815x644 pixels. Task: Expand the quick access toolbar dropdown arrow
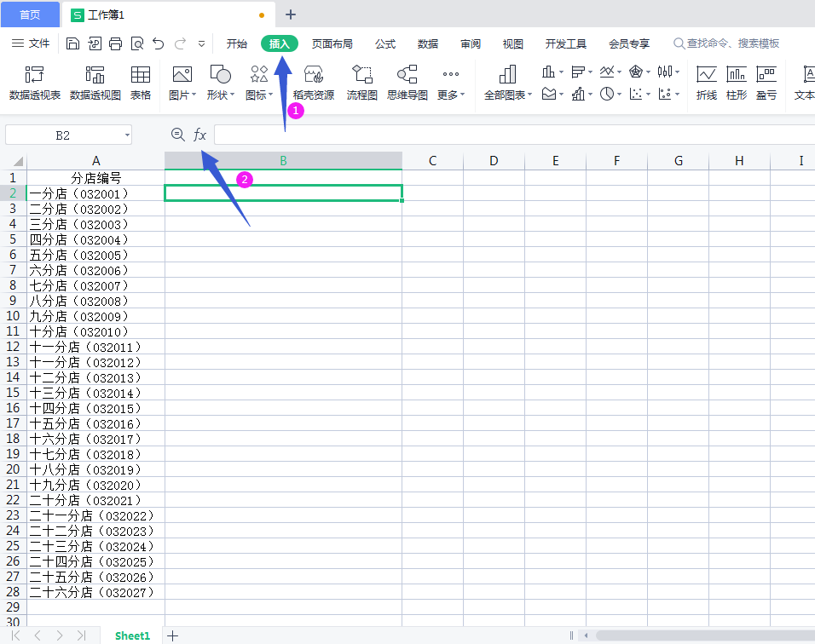[202, 44]
